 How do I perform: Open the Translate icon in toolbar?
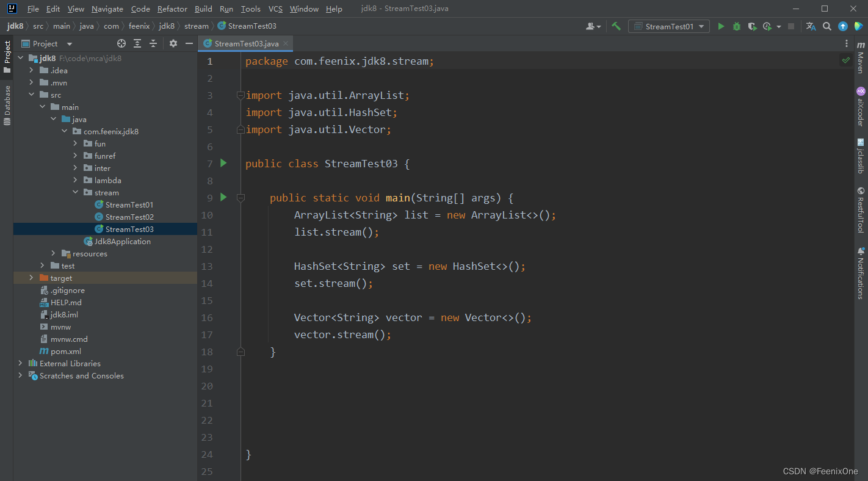click(811, 26)
